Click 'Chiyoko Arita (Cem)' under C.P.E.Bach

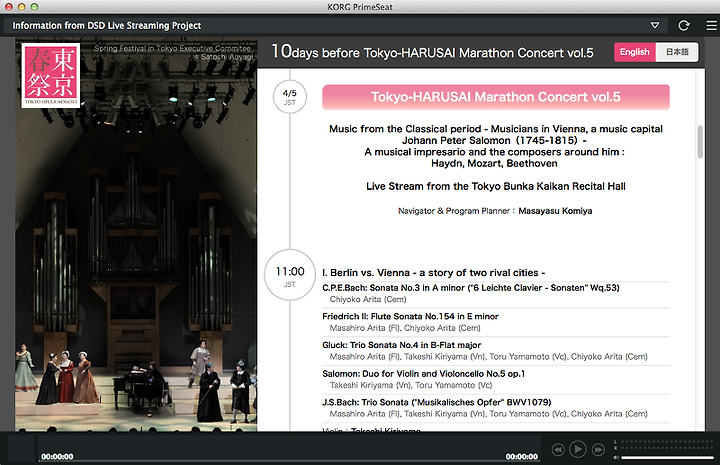click(x=368, y=299)
